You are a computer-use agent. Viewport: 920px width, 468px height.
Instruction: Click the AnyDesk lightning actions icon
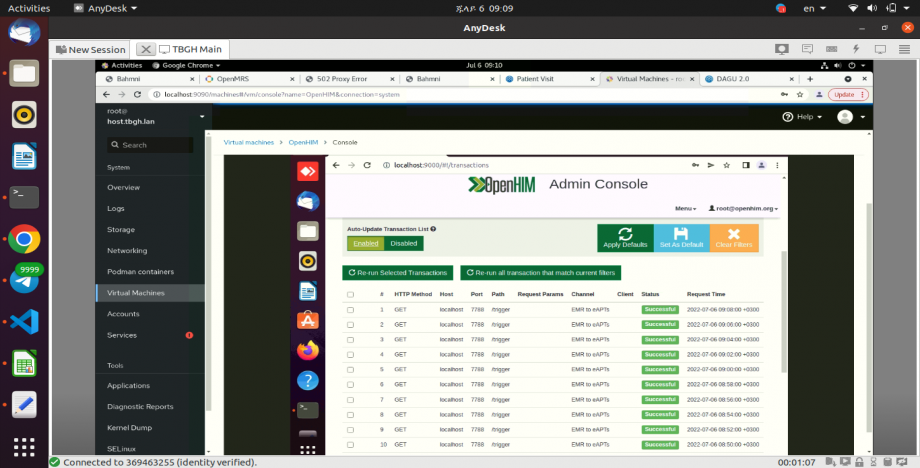tap(855, 49)
